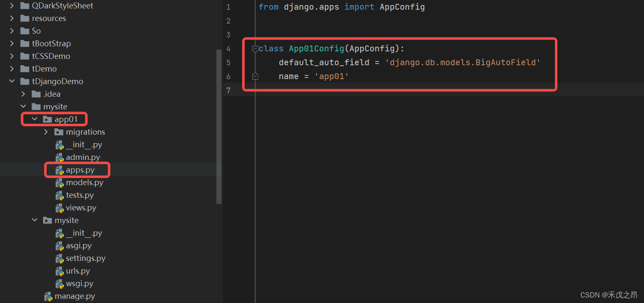
Task: Click line number 7 in gutter
Action: (228, 90)
